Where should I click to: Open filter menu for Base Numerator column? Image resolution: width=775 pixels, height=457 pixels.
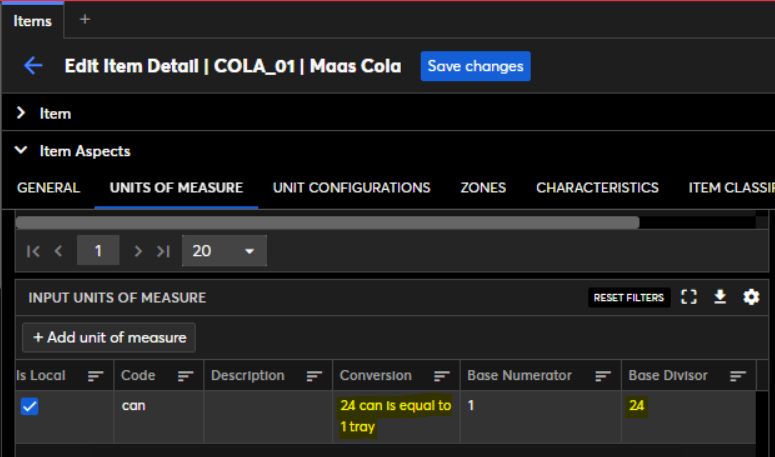pos(603,376)
